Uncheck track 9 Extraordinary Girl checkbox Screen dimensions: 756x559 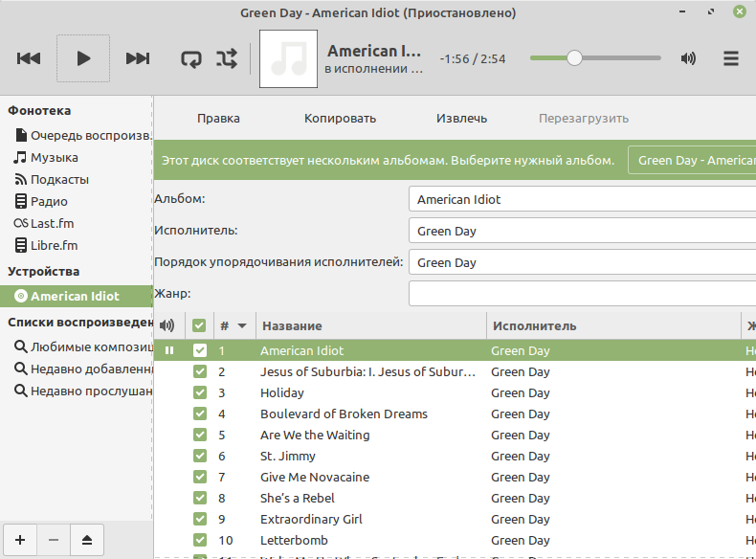[200, 519]
